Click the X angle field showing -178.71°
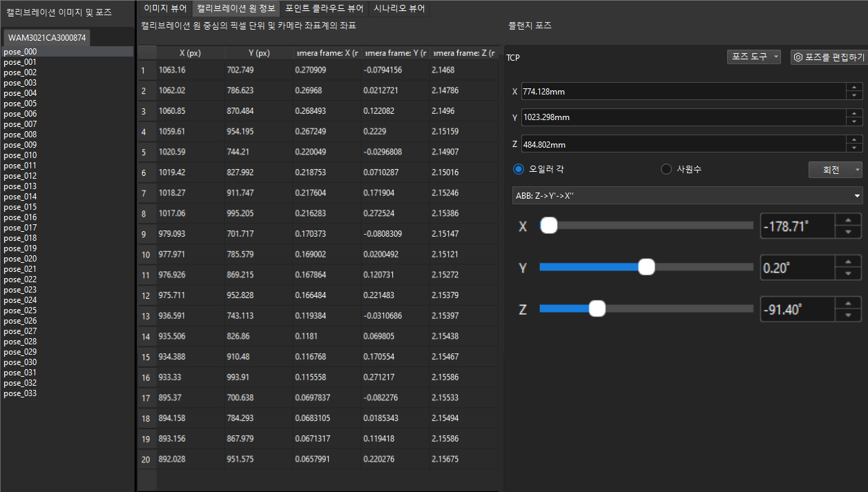Viewport: 868px width, 492px height. 798,226
